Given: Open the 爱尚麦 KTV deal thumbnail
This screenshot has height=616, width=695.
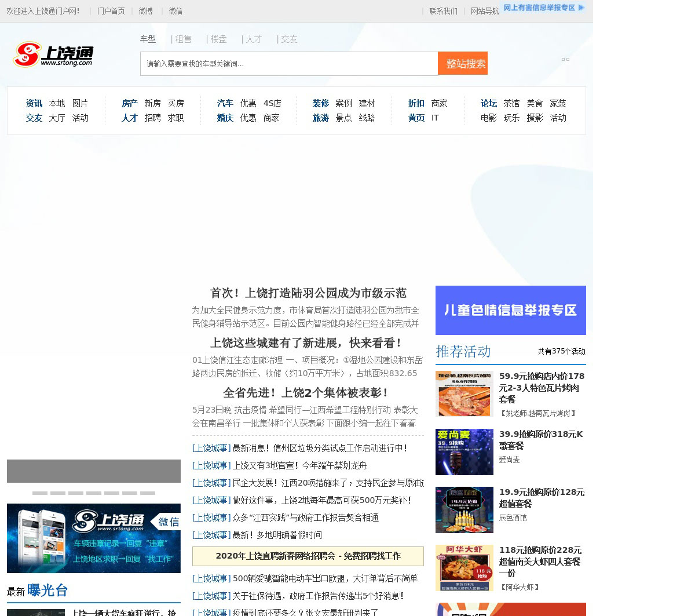Looking at the screenshot, I should [464, 452].
